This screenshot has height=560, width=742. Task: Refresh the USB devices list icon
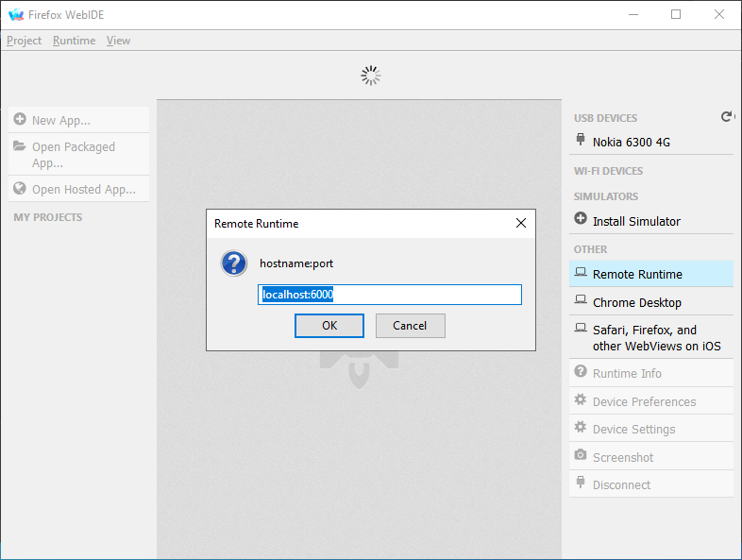click(x=727, y=116)
